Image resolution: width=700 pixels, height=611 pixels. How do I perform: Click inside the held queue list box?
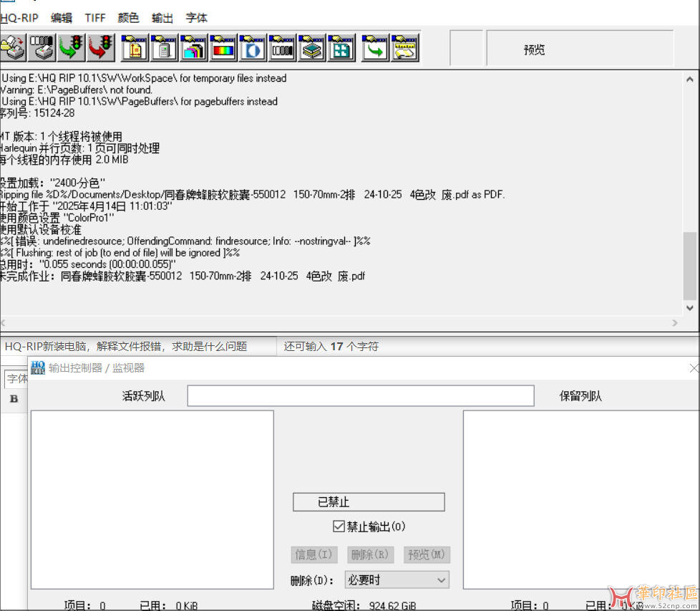tap(581, 500)
